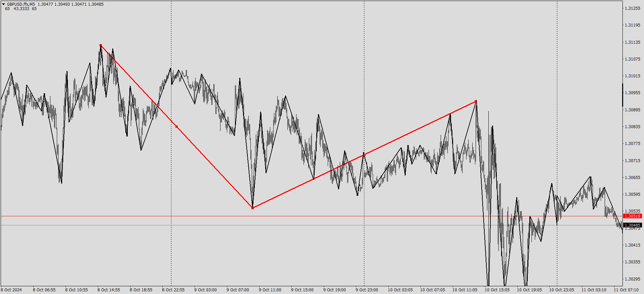
Task: Click the 1.30415 price scale label
Action: [633, 245]
